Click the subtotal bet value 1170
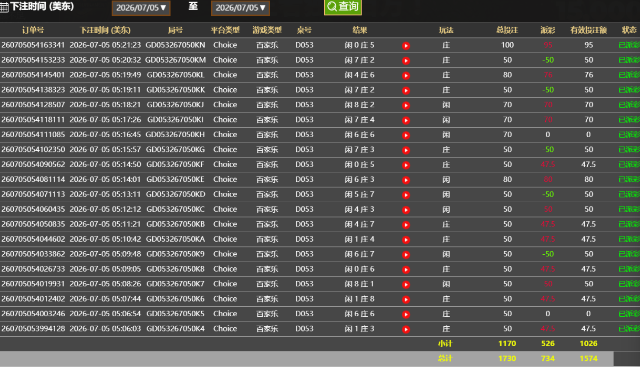The width and height of the screenshot is (640, 367). pyautogui.click(x=507, y=344)
